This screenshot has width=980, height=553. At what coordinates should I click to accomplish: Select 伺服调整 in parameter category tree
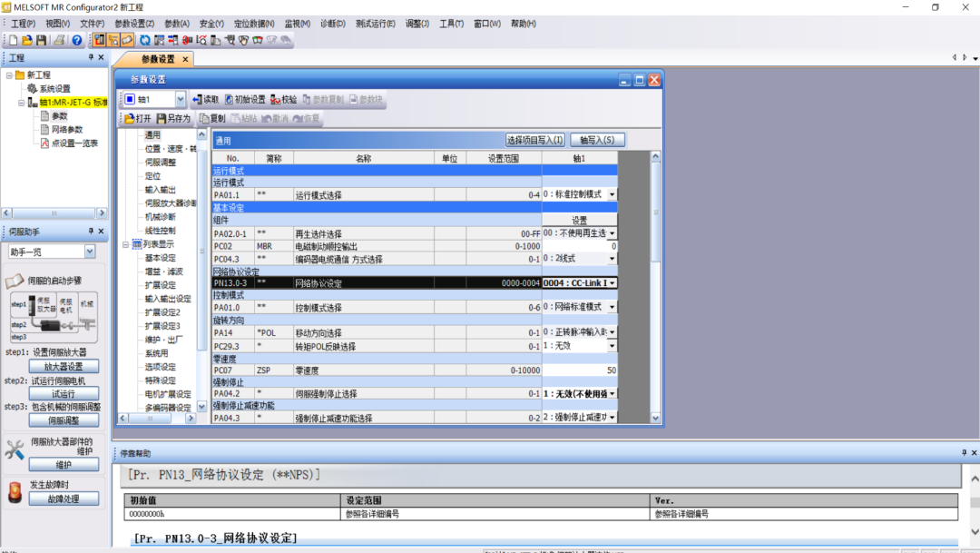161,163
